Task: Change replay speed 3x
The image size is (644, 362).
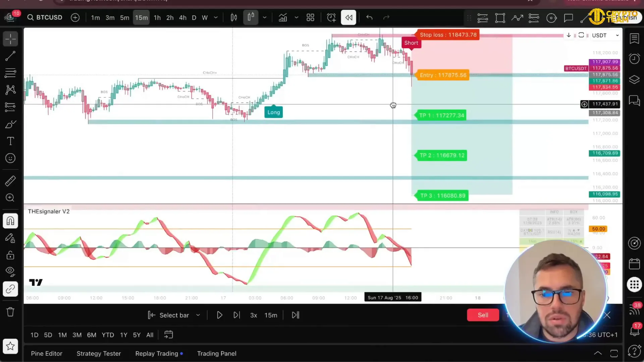Action: pyautogui.click(x=254, y=315)
